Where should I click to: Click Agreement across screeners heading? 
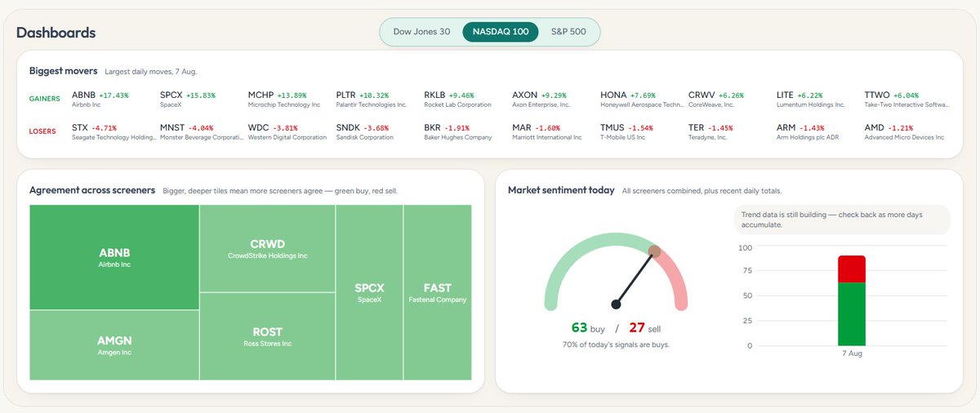click(x=92, y=190)
